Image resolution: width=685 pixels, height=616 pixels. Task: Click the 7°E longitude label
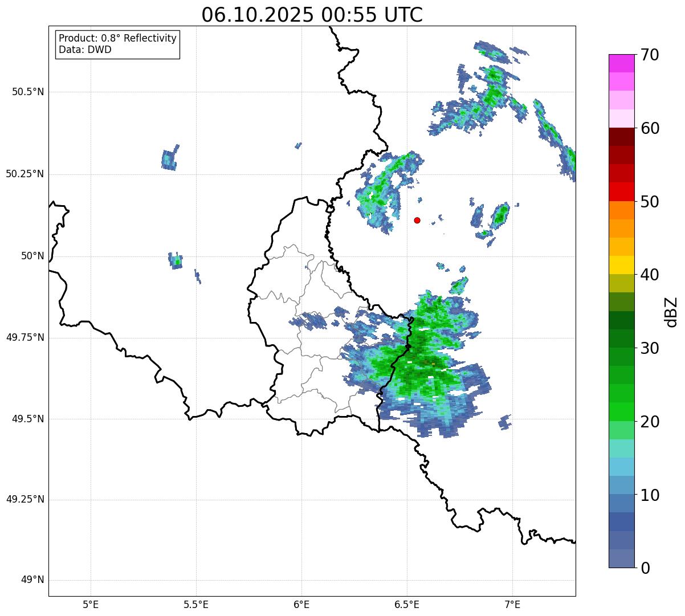pos(512,604)
